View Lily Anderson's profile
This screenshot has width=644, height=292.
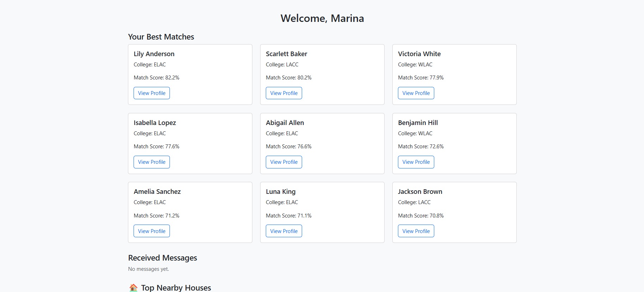tap(152, 93)
